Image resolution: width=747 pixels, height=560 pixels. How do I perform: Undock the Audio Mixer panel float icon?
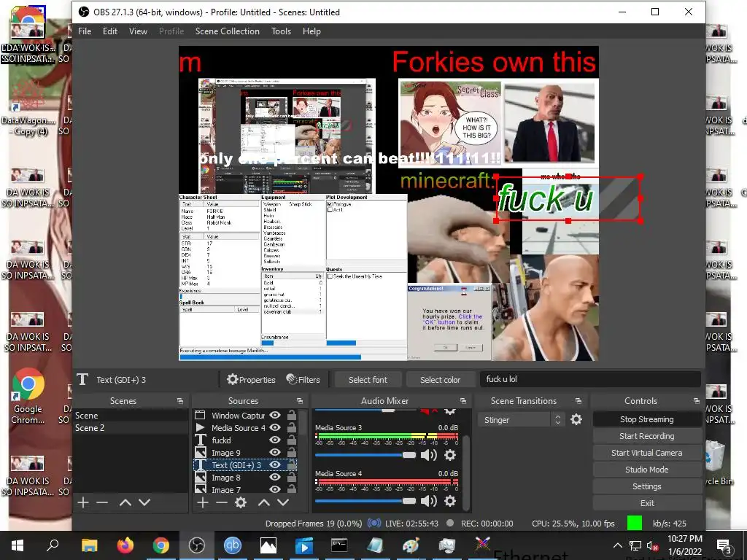tap(462, 401)
